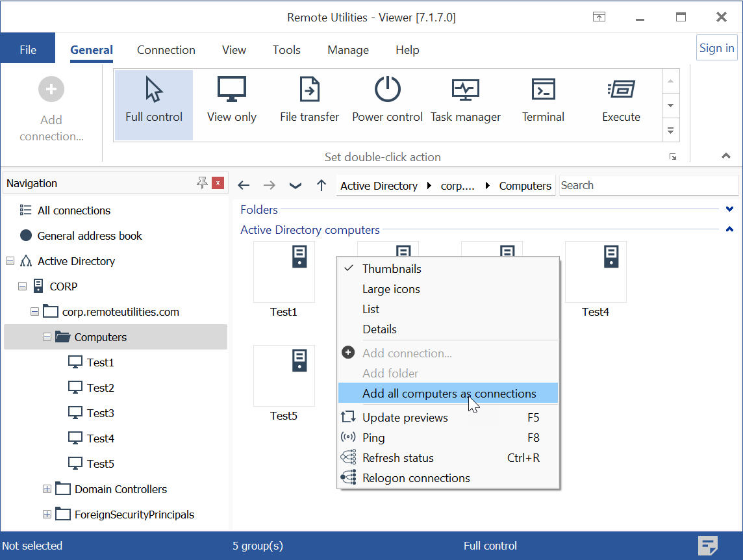Click Set double-click action
This screenshot has width=743, height=560.
383,157
